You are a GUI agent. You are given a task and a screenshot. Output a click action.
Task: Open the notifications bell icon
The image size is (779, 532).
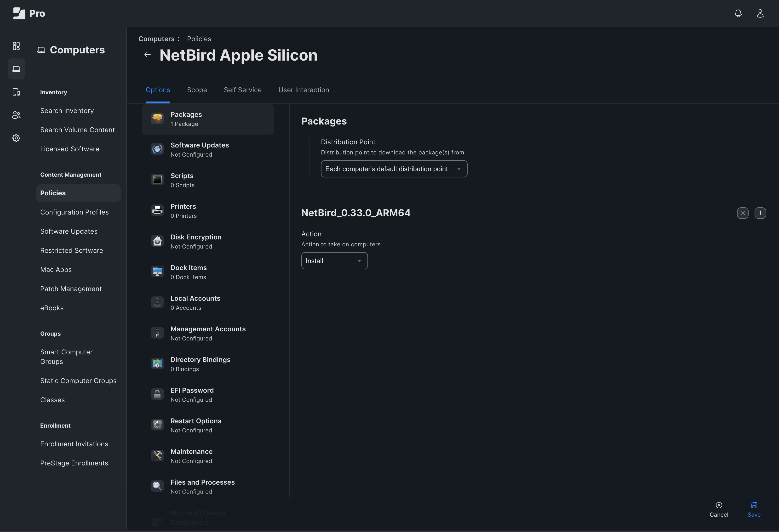(x=738, y=13)
